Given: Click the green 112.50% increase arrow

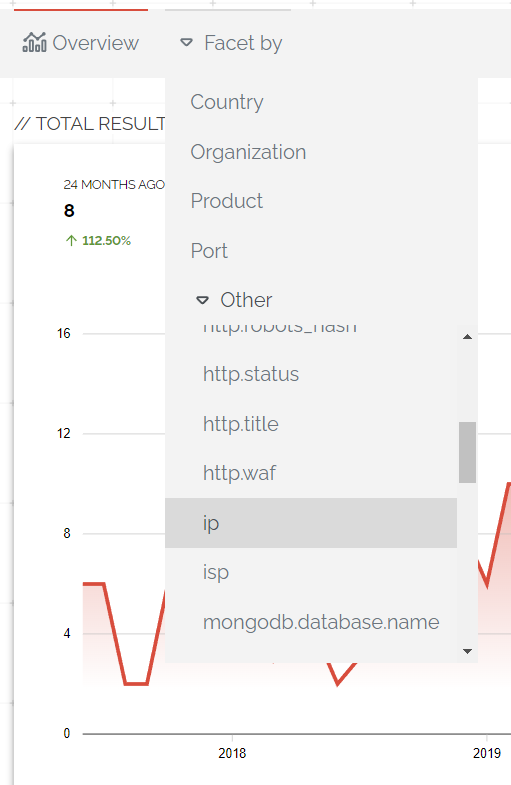Looking at the screenshot, I should pyautogui.click(x=71, y=241).
